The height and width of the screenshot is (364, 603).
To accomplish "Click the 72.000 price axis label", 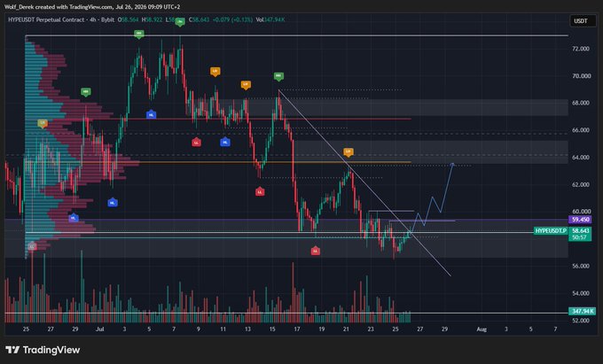I will tap(581, 49).
